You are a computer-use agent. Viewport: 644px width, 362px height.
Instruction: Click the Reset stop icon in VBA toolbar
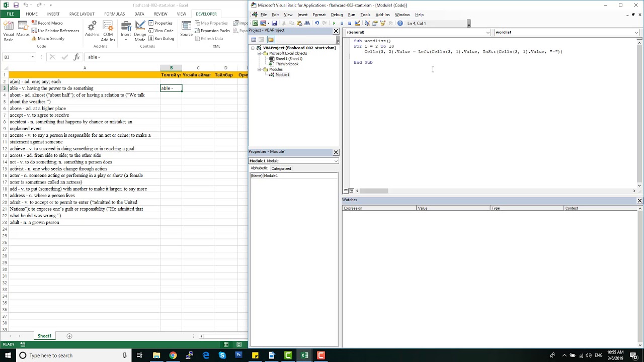tap(350, 23)
